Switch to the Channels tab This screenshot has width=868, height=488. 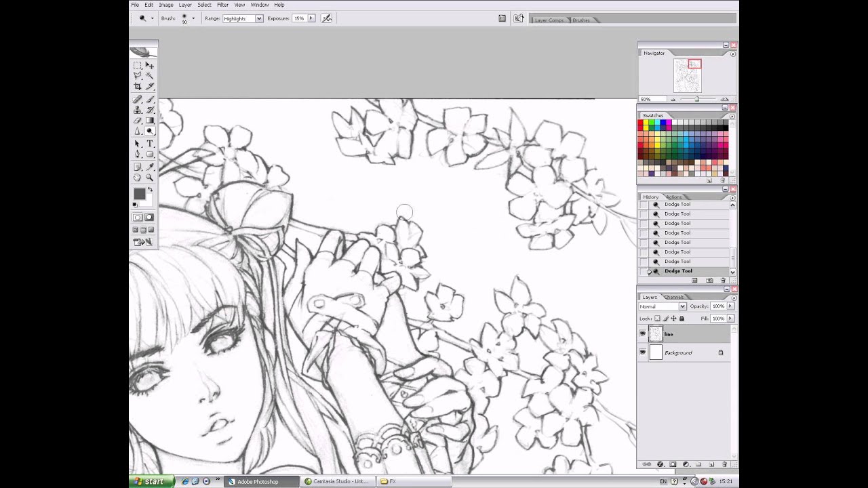pos(674,297)
